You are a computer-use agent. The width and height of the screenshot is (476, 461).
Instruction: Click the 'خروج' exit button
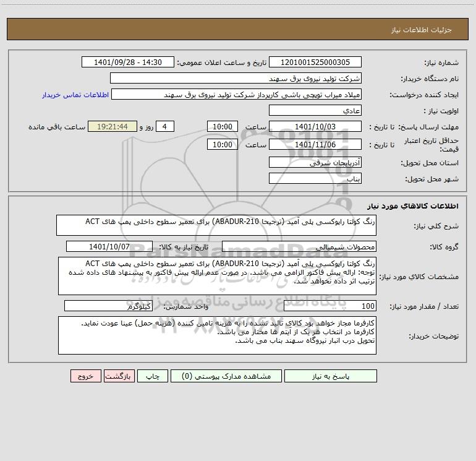(x=85, y=376)
